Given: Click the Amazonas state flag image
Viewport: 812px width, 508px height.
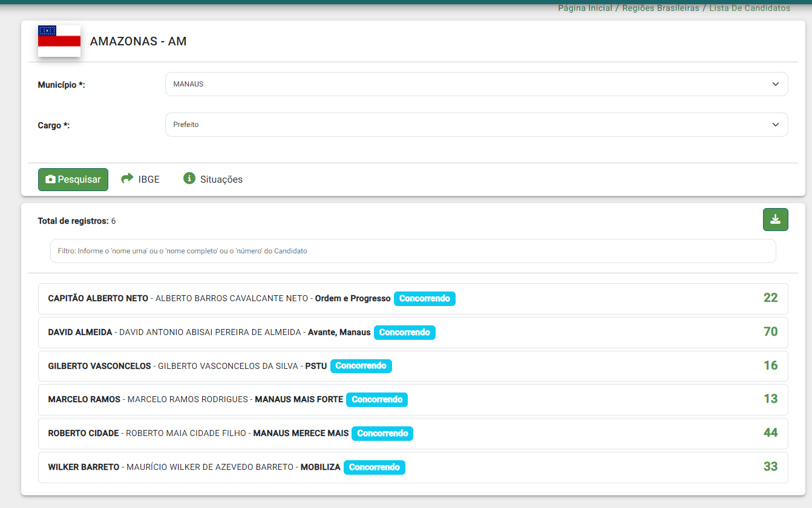Looking at the screenshot, I should click(59, 41).
